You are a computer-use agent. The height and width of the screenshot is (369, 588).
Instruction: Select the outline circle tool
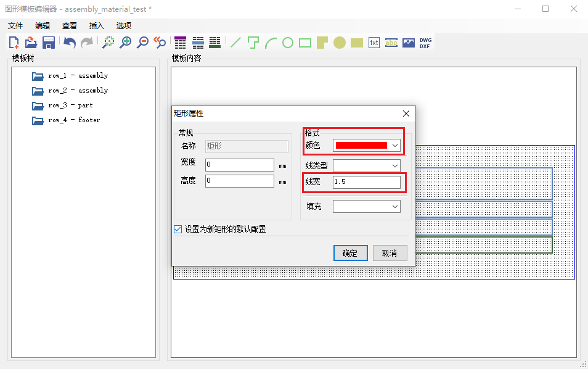coord(288,43)
